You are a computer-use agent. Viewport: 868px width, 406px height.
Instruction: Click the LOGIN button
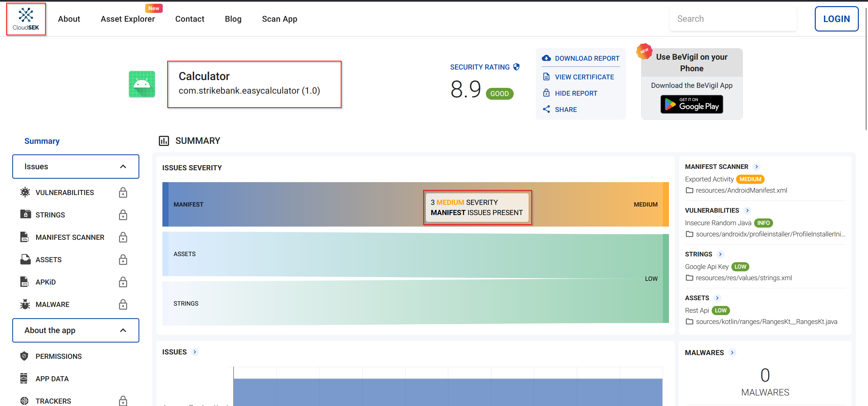tap(836, 19)
